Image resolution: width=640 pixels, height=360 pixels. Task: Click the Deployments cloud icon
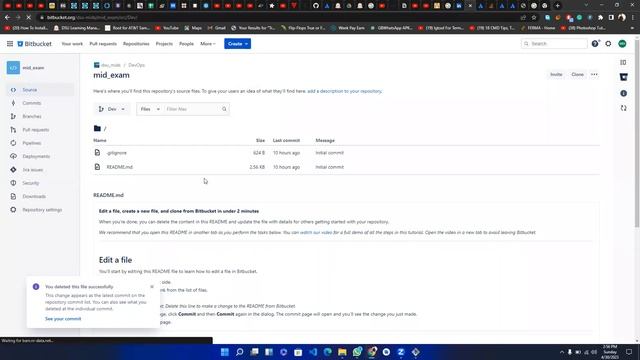click(x=13, y=156)
